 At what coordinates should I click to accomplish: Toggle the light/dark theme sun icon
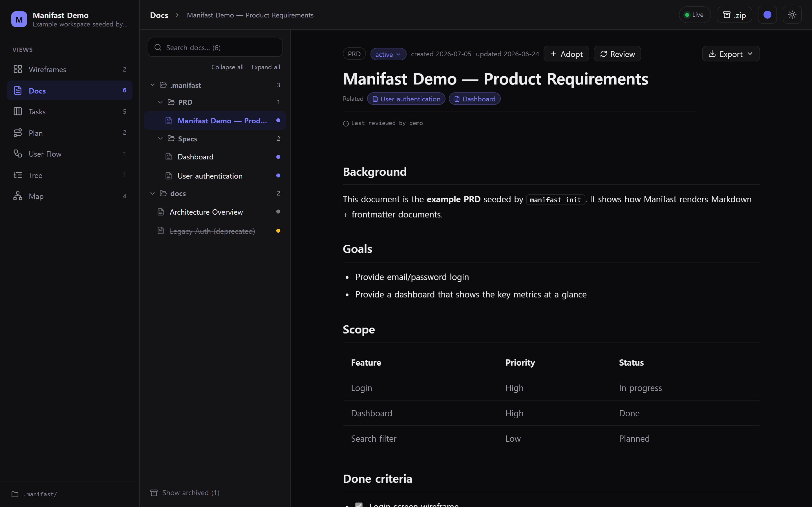(792, 15)
